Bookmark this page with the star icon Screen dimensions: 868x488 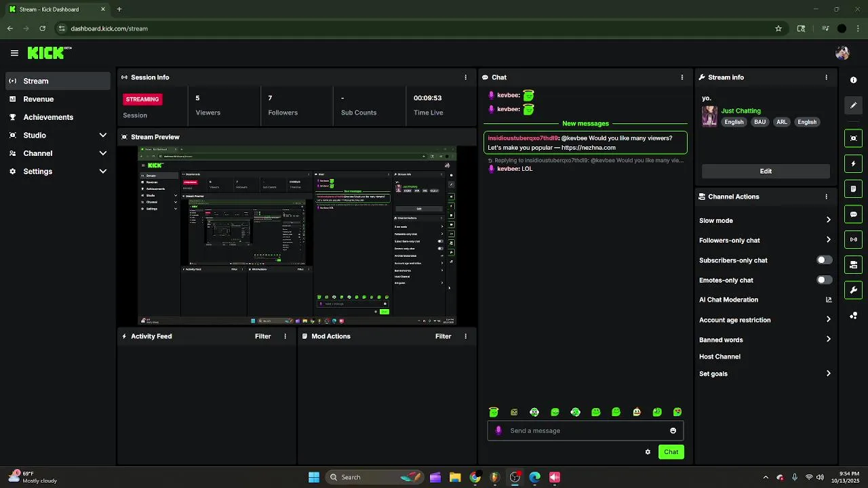point(778,28)
